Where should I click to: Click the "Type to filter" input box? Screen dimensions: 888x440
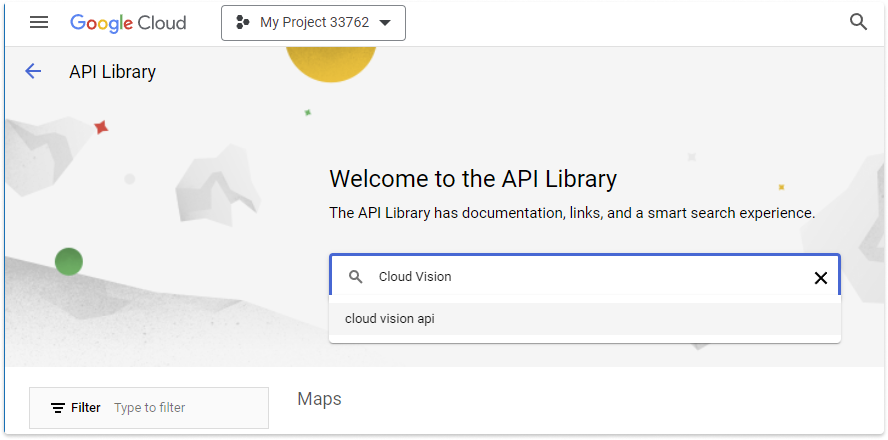[x=185, y=408]
